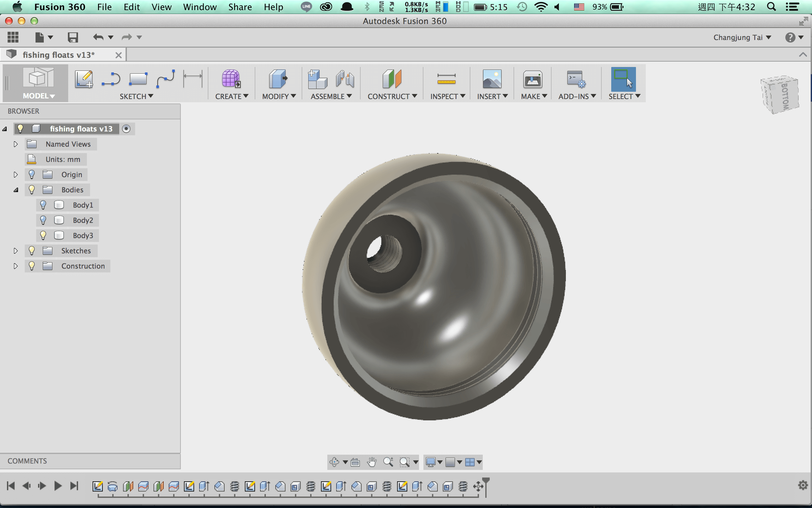Expand the Construction folder
Screen dimensions: 812x508
pos(16,266)
